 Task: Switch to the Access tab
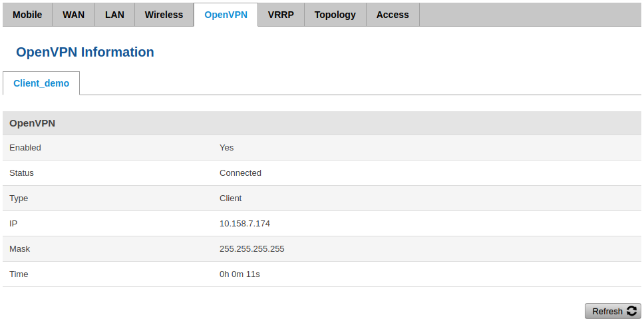pyautogui.click(x=393, y=15)
